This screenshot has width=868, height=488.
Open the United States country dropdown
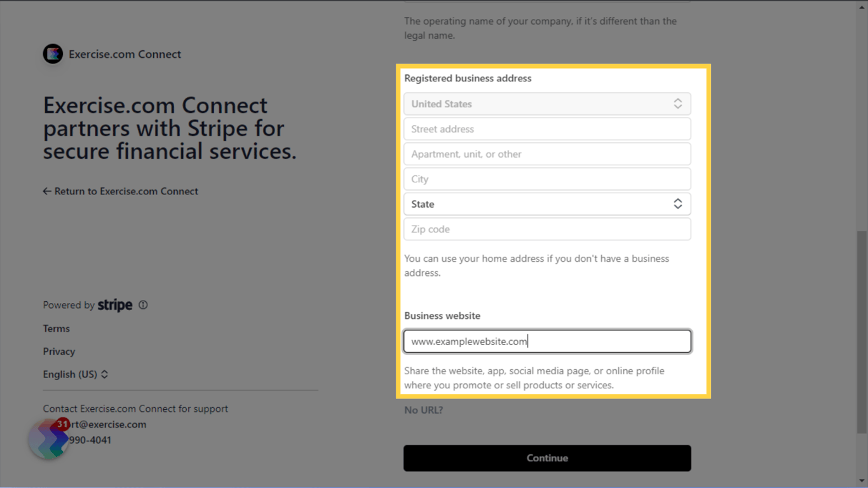pyautogui.click(x=547, y=104)
